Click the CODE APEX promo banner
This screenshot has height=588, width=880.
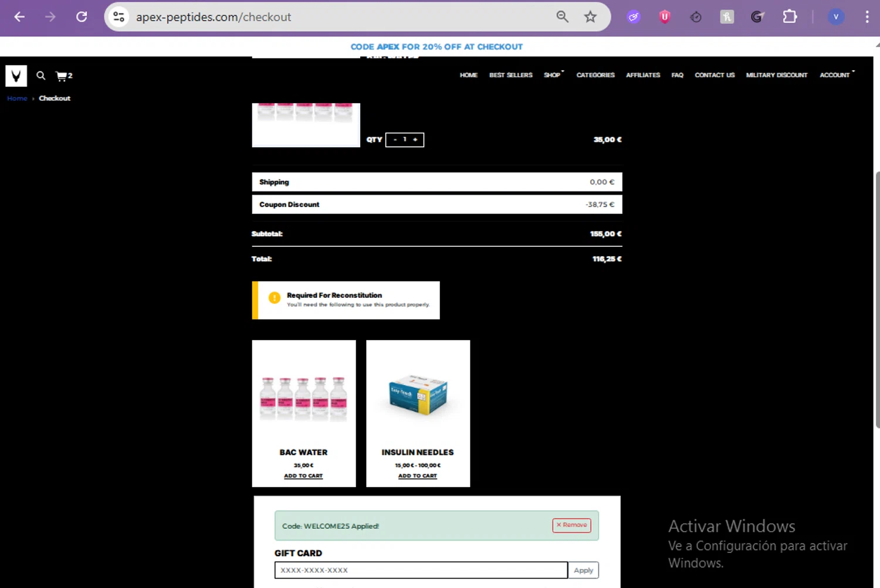(x=436, y=47)
